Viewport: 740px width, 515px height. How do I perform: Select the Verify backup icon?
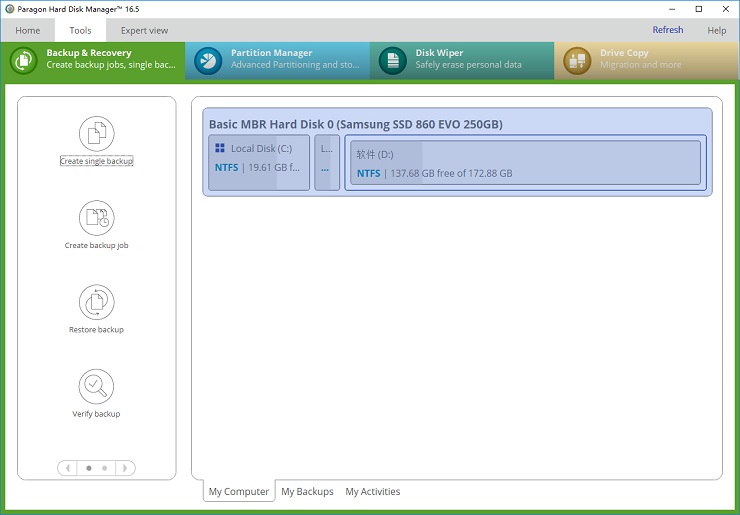click(x=96, y=386)
